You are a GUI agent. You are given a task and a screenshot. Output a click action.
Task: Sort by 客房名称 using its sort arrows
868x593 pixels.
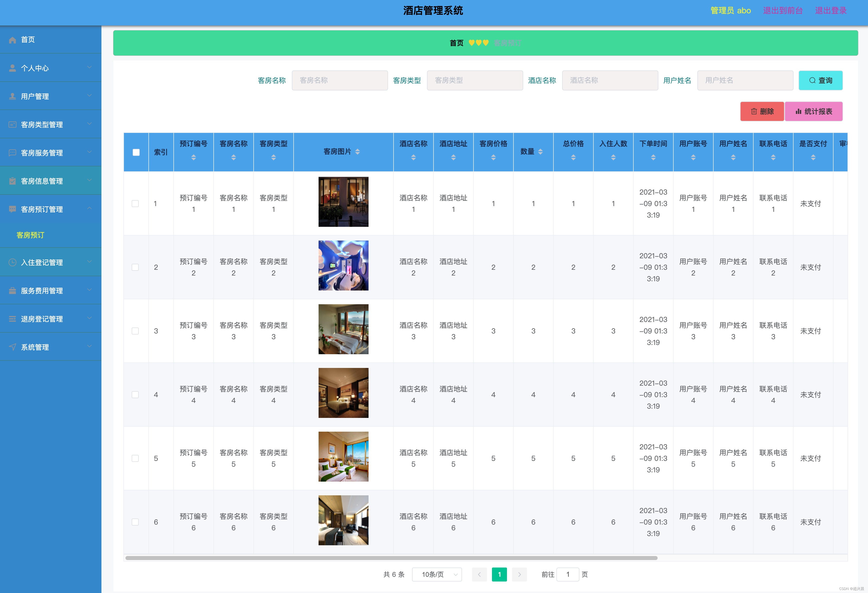point(233,158)
